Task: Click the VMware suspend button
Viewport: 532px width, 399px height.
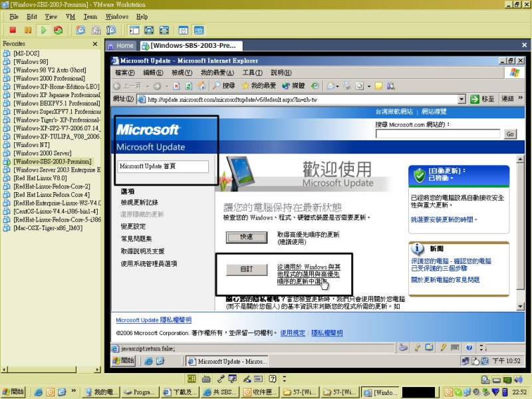Action: pos(28,30)
